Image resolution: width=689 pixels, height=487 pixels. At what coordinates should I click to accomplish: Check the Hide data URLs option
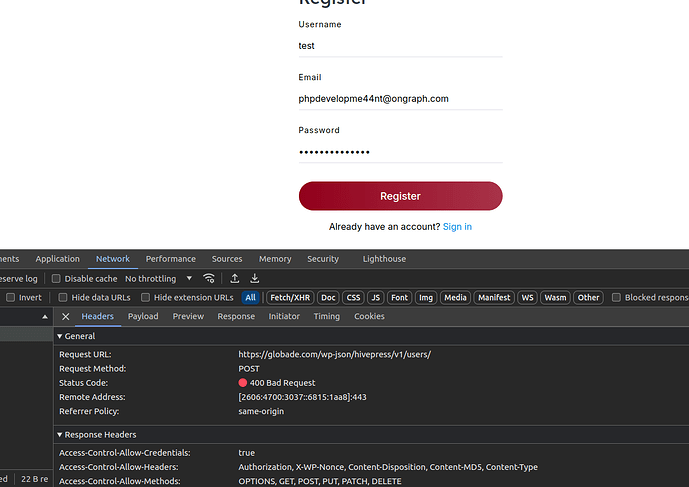[63, 298]
